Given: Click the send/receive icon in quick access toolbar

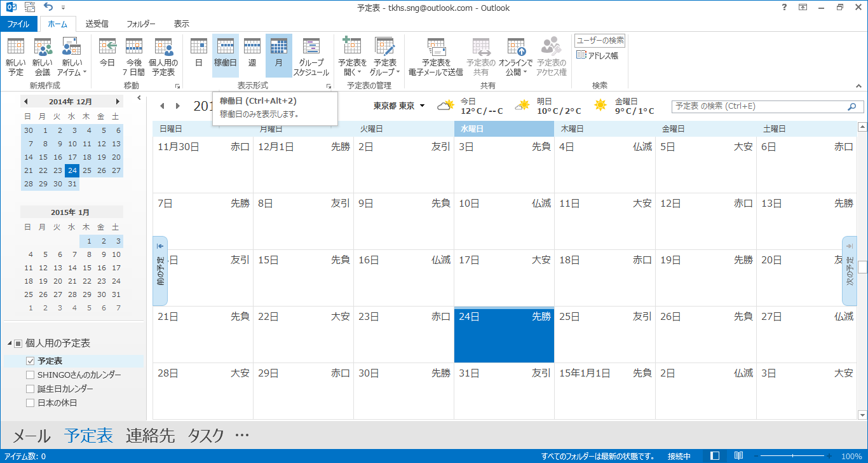Looking at the screenshot, I should (x=29, y=7).
